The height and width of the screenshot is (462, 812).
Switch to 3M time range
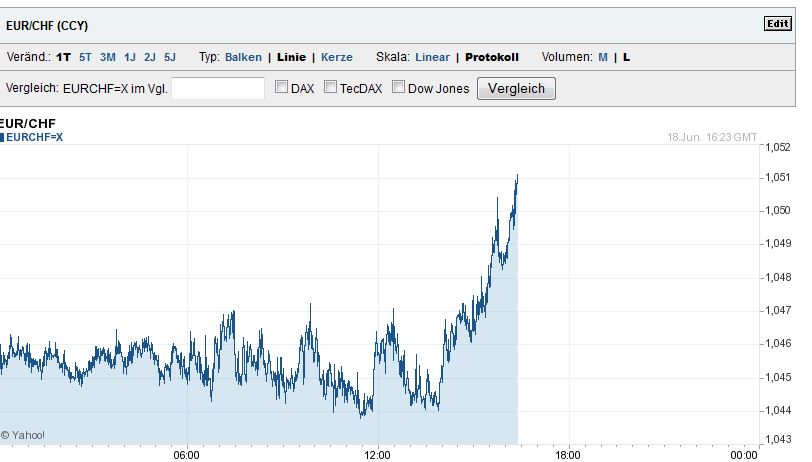[x=108, y=57]
